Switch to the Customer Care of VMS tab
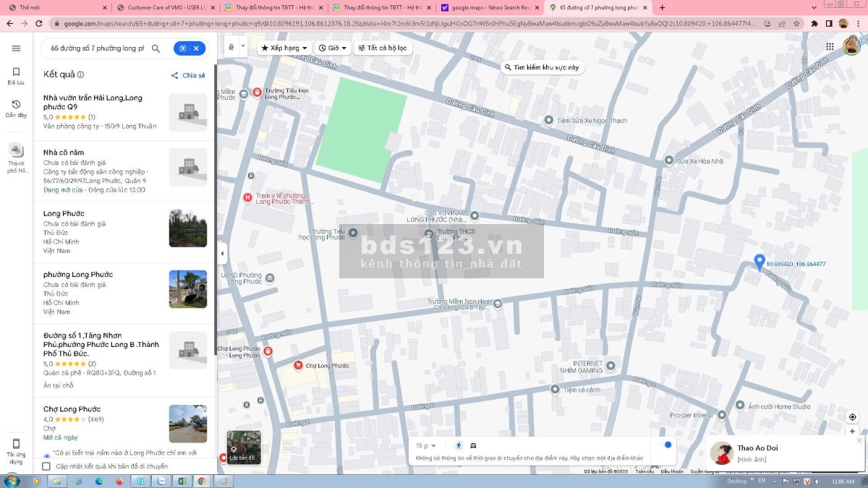Screen dimensions: 868x488 [166, 7]
